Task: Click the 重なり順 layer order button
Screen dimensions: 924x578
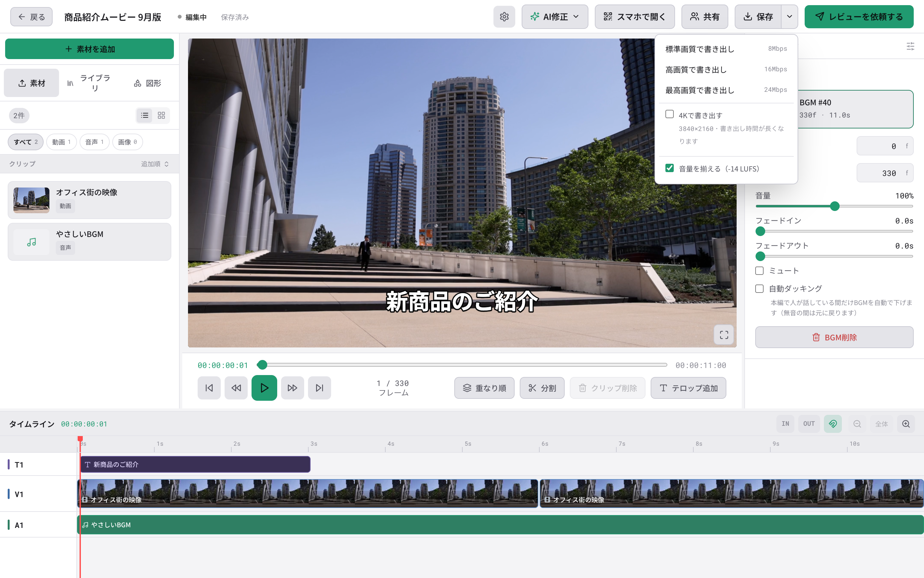Action: pos(484,388)
